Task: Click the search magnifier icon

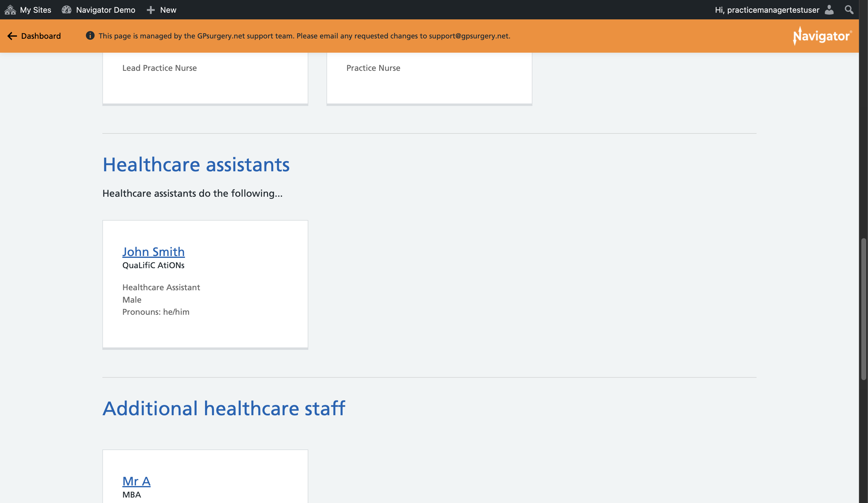Action: click(849, 10)
